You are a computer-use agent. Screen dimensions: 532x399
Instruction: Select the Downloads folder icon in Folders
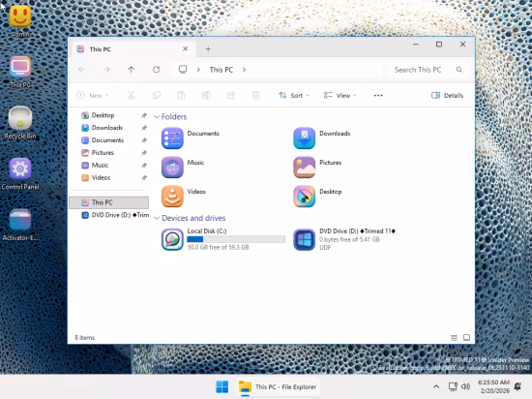point(305,138)
